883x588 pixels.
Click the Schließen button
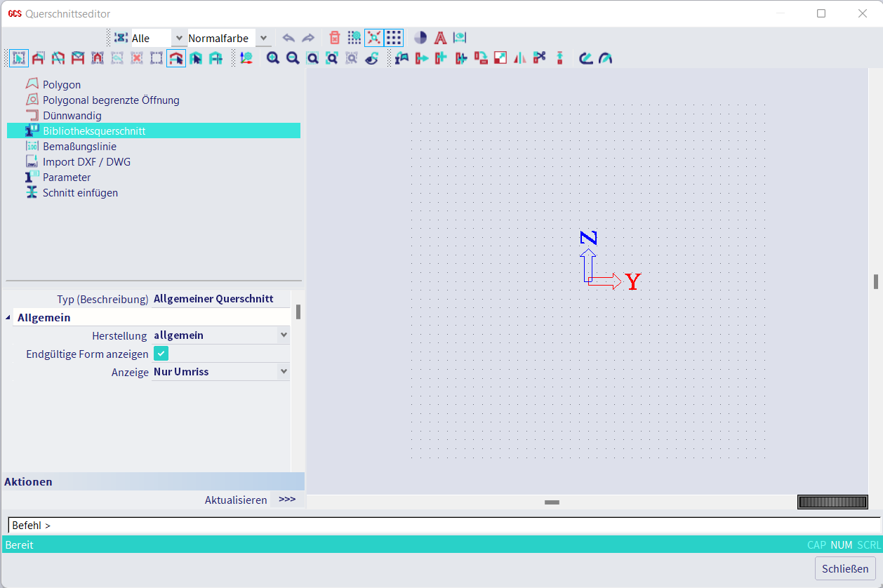pyautogui.click(x=845, y=568)
